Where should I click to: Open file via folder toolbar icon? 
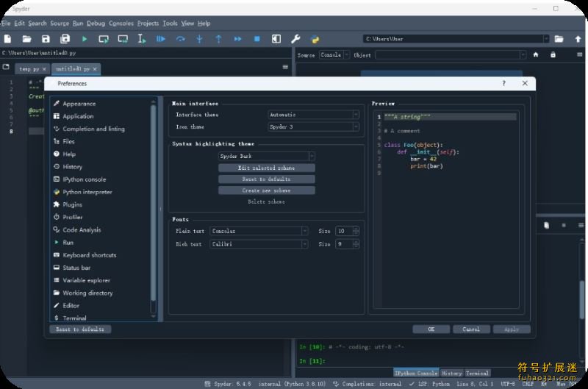click(26, 39)
